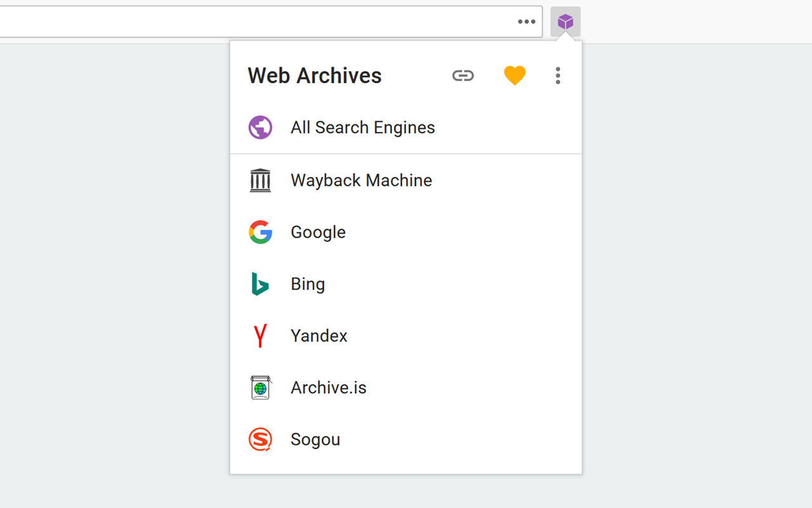The width and height of the screenshot is (812, 508).
Task: Click the link chain icon in header
Action: 463,76
